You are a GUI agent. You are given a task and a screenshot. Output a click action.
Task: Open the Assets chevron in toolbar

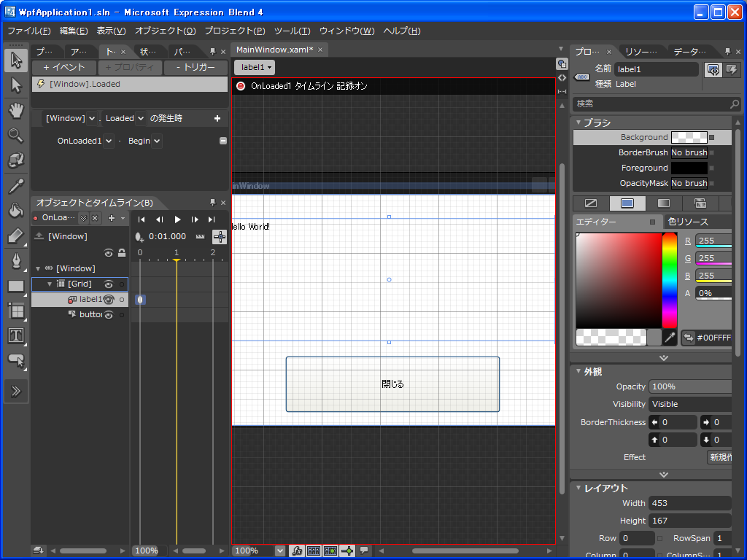pos(16,392)
